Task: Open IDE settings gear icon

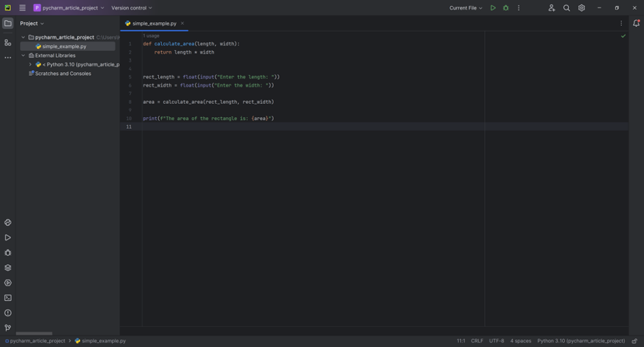Action: (581, 8)
